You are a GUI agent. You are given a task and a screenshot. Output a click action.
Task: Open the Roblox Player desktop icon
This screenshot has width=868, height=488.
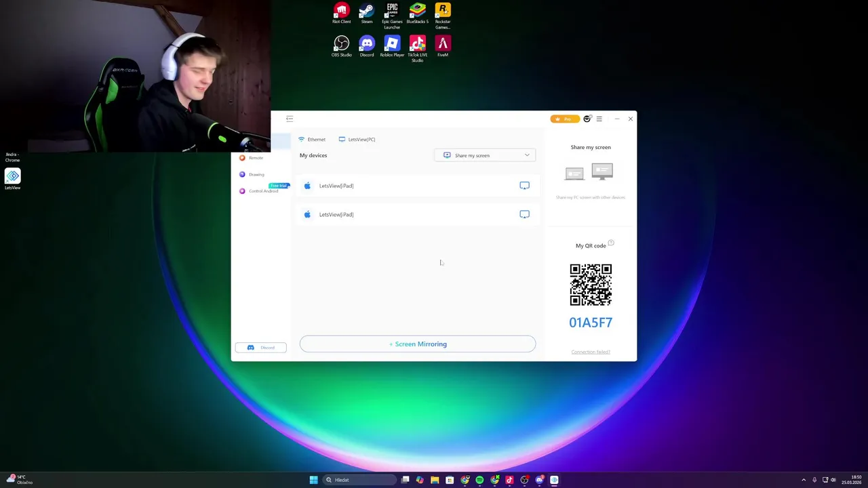[392, 47]
